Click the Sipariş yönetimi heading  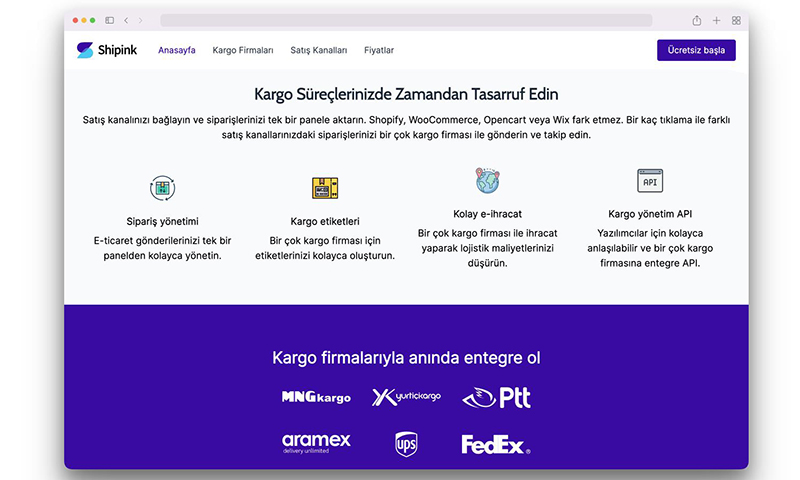(162, 221)
